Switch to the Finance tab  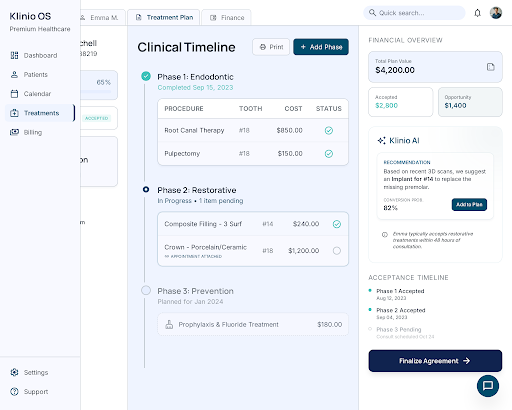(x=226, y=18)
